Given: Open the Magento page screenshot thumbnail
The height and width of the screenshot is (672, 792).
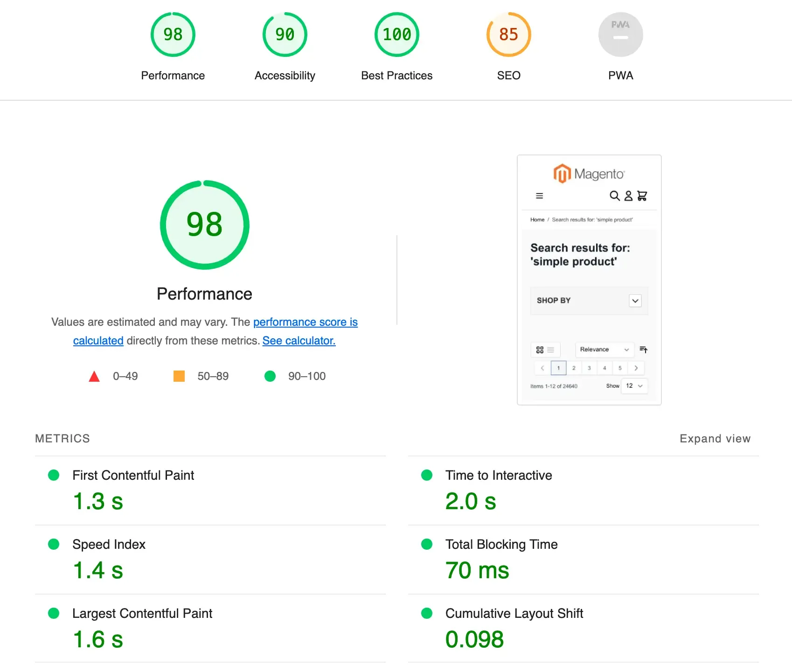Looking at the screenshot, I should point(589,280).
